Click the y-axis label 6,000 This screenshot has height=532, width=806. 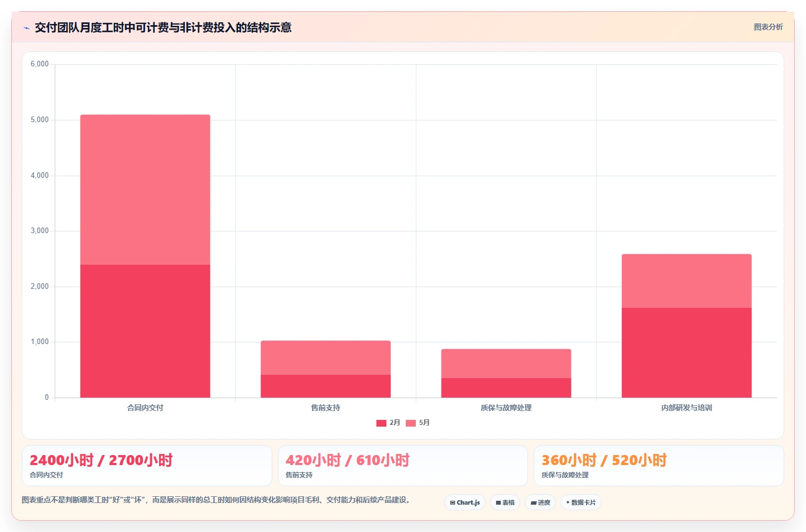(x=40, y=64)
